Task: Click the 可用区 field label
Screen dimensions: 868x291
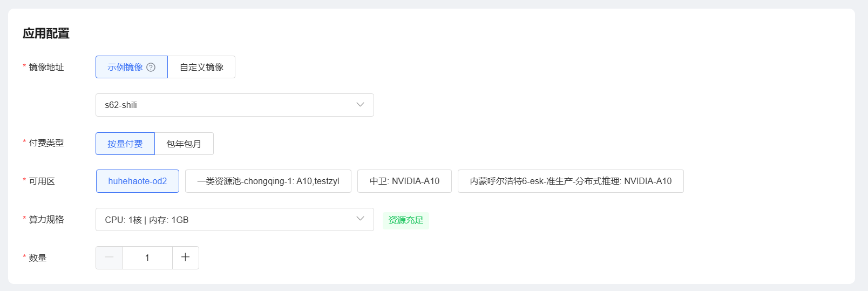Action: point(42,181)
